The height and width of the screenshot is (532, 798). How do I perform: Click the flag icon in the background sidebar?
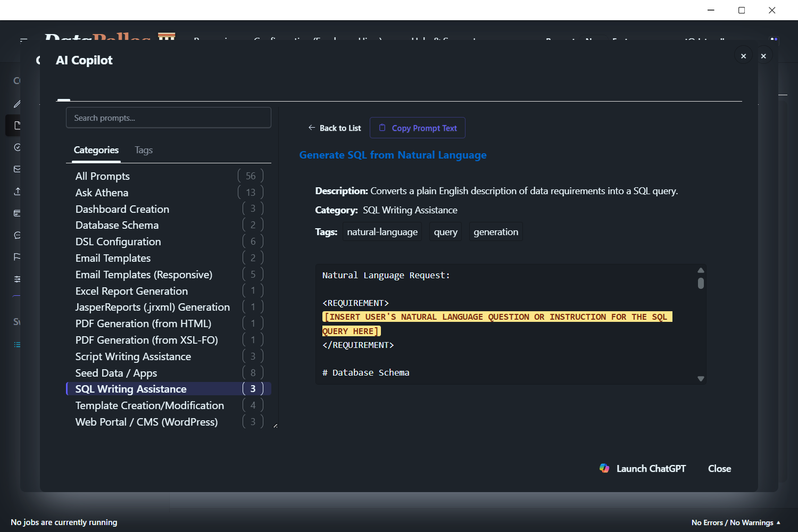[17, 257]
